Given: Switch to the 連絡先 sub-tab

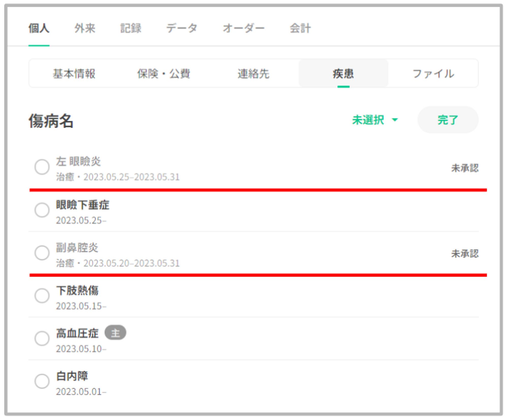Looking at the screenshot, I should [x=253, y=74].
